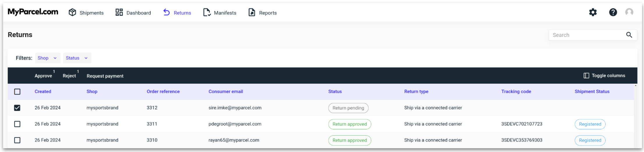Expand the Status filter dropdown
This screenshot has width=644, height=152.
pos(77,58)
